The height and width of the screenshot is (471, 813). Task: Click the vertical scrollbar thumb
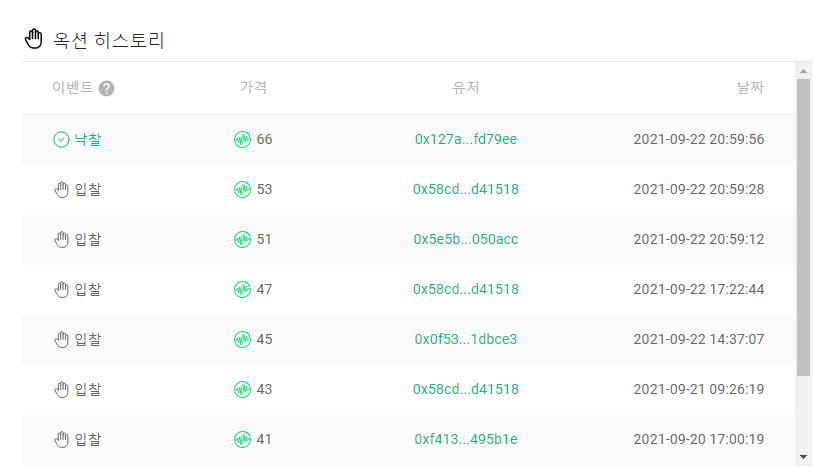(803, 227)
